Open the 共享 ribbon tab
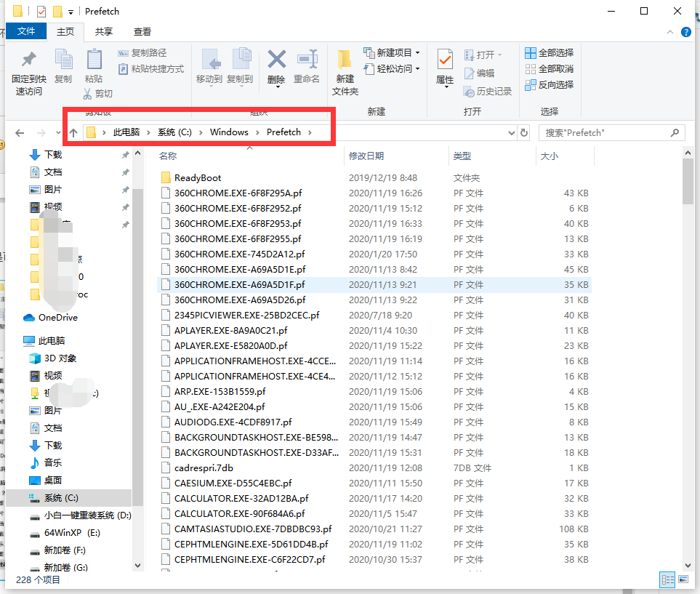Screen dimensions: 700x594 [104, 31]
